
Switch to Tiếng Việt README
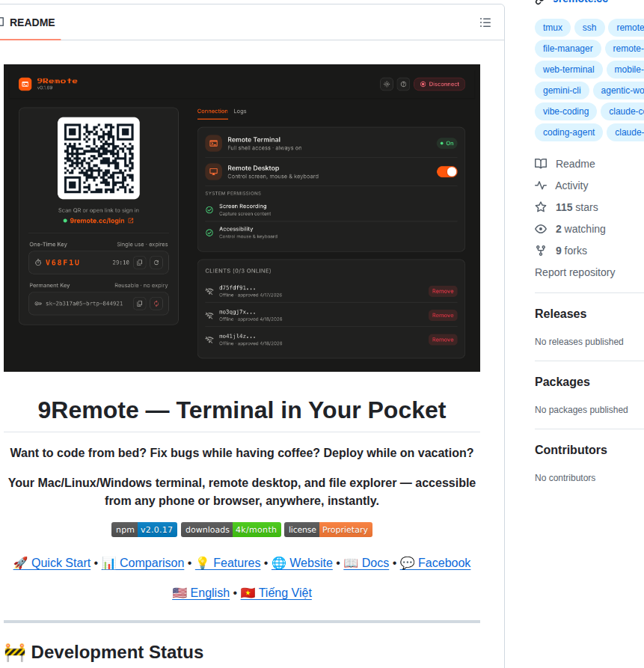[x=276, y=593]
